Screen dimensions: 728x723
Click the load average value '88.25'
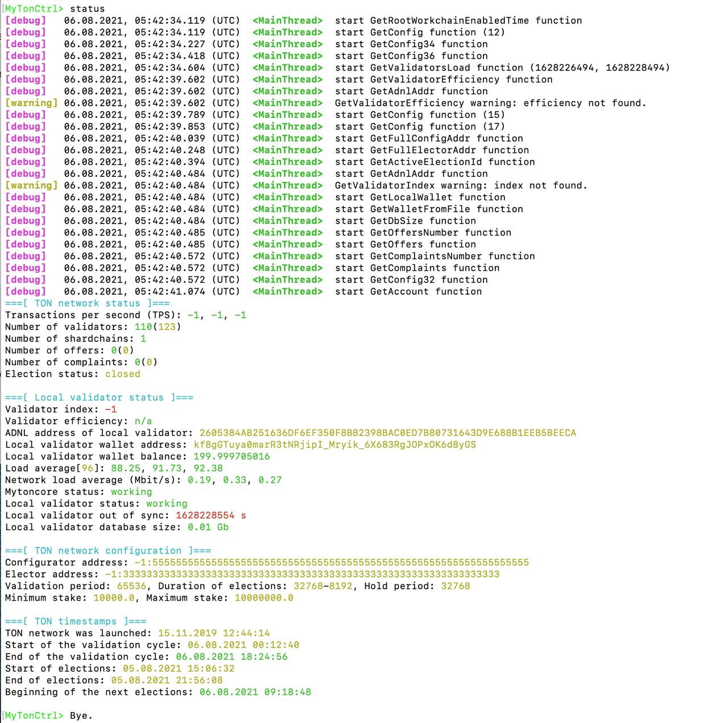tap(126, 468)
